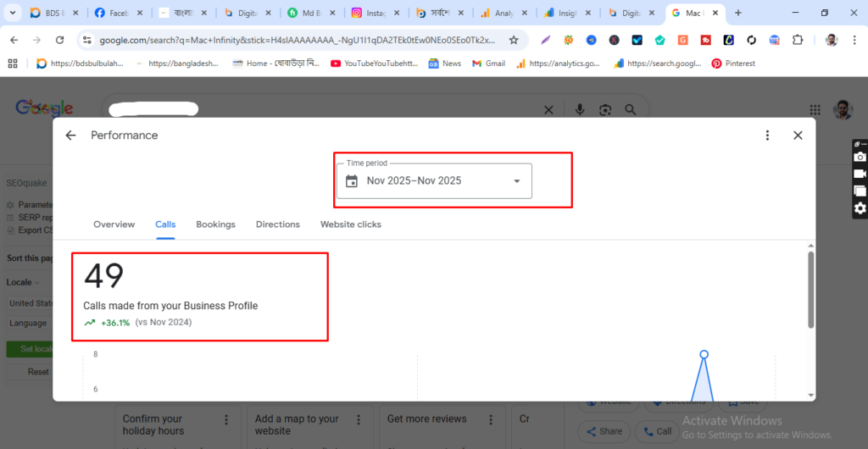
Task: Click the address bar URL
Action: [x=298, y=41]
